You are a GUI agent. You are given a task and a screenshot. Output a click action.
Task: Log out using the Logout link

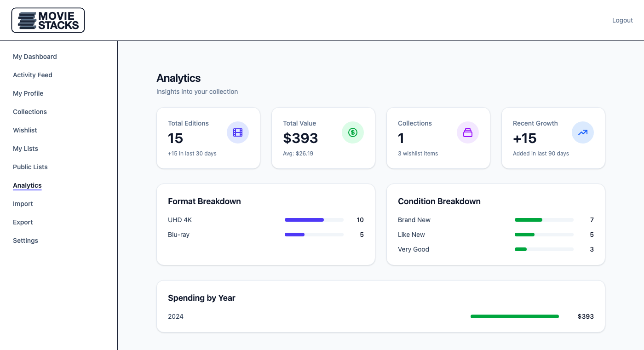pos(622,20)
